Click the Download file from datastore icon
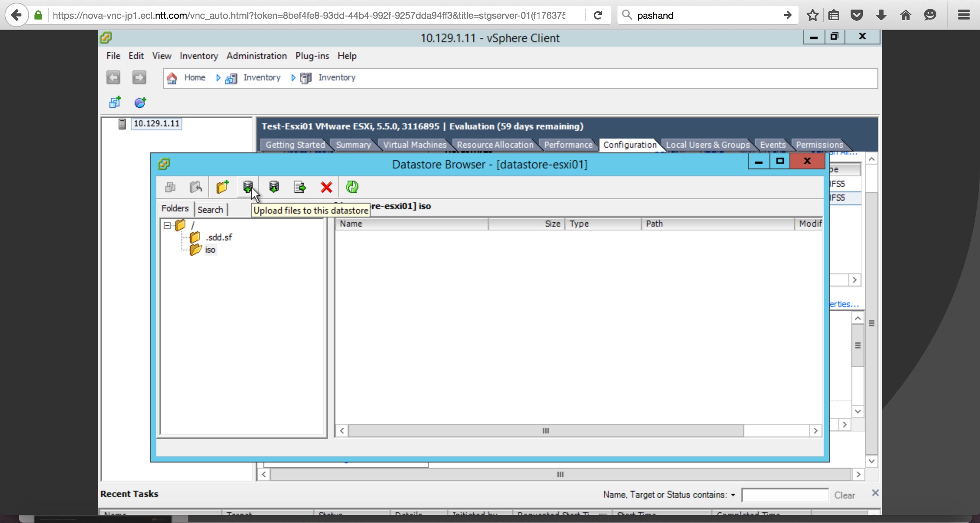The height and width of the screenshot is (523, 980). tap(274, 187)
